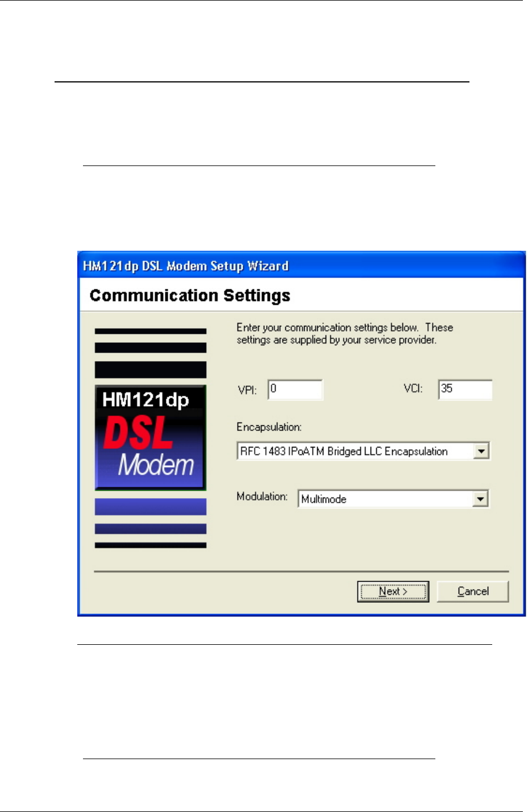The width and height of the screenshot is (528, 812).
Task: Select the RFC 1483 IPoATM Bridged LLC combo box
Action: point(363,451)
